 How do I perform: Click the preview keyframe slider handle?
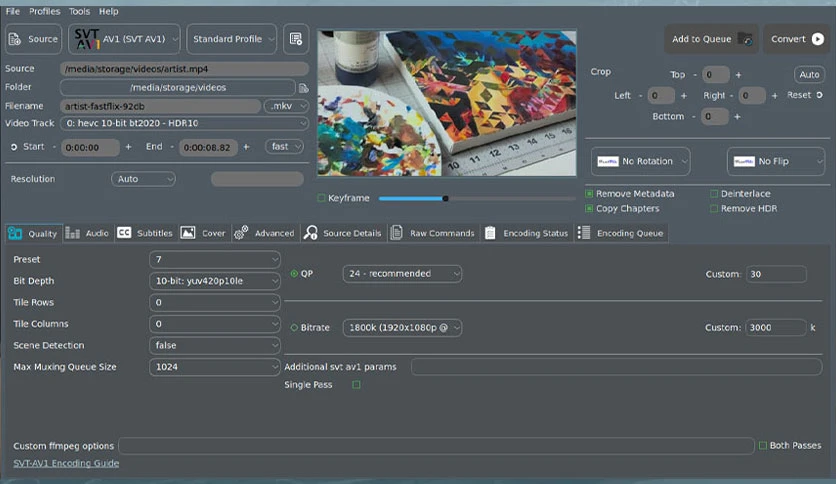[x=445, y=198]
